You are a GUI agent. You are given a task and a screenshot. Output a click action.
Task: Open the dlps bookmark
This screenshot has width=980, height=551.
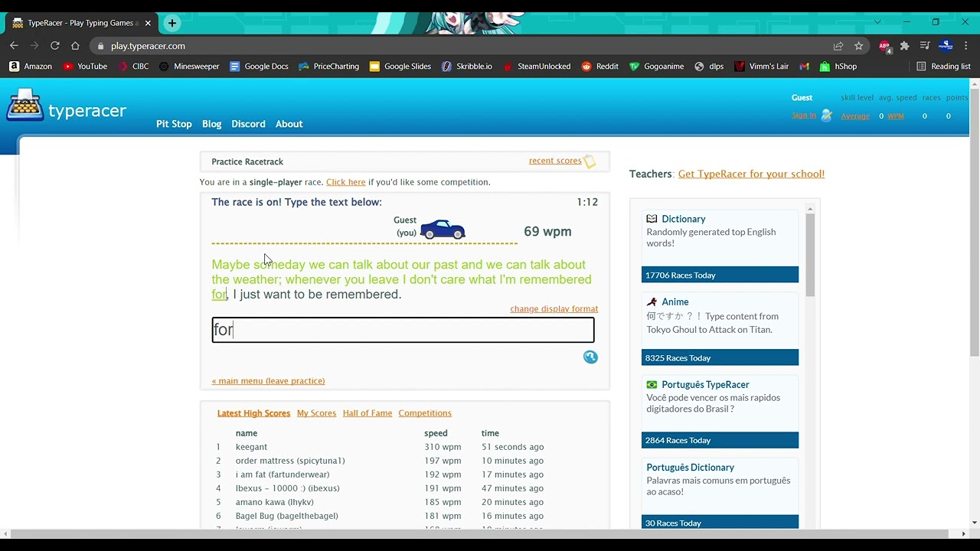pyautogui.click(x=709, y=67)
